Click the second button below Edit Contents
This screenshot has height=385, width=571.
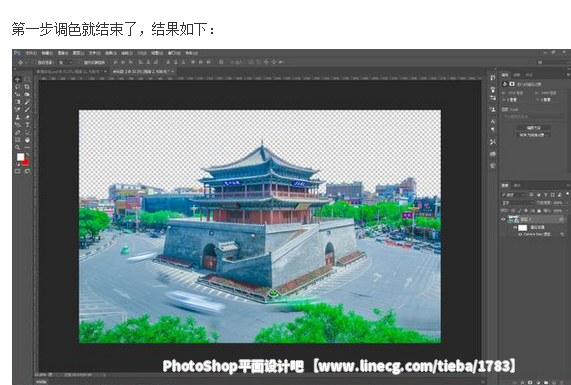click(x=533, y=135)
